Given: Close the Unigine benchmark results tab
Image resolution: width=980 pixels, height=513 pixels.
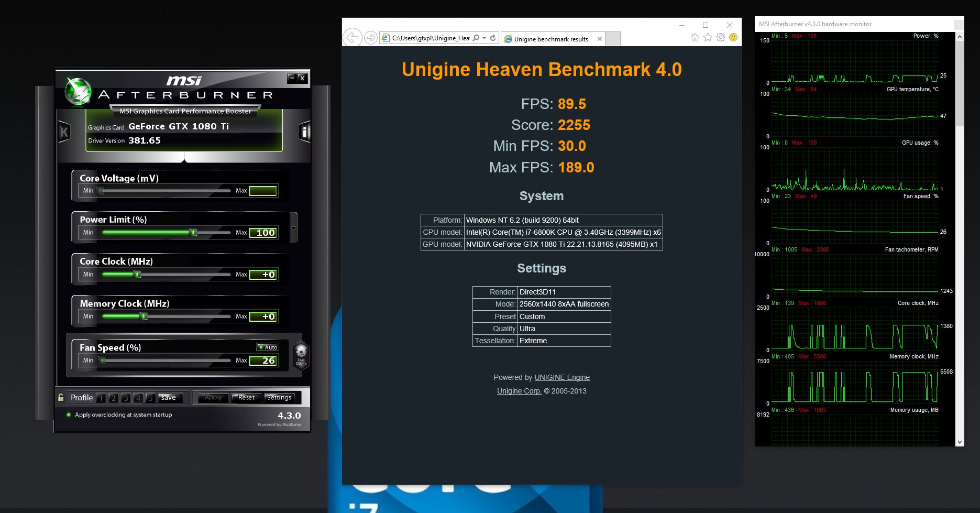Looking at the screenshot, I should [600, 39].
